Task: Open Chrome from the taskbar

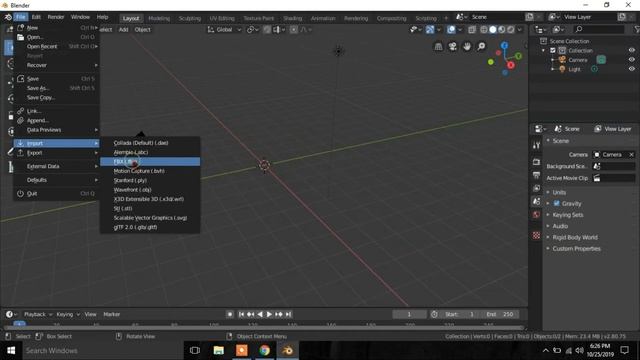Action: 264,351
